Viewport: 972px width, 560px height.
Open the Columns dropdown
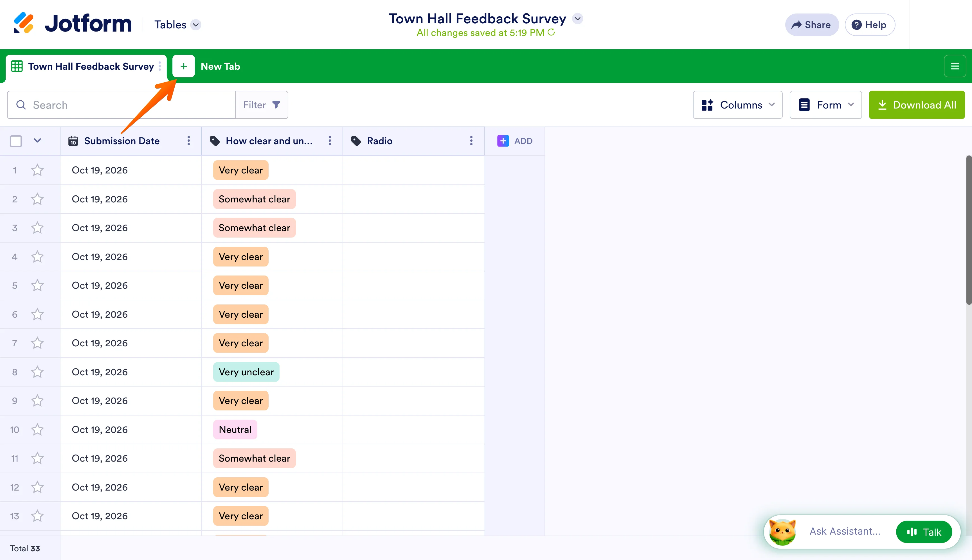(x=738, y=105)
